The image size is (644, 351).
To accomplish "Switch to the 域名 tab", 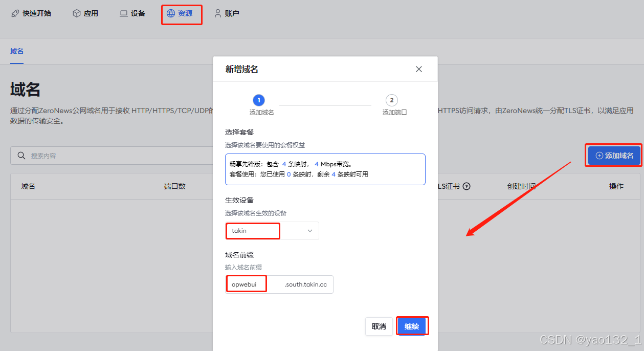I will pyautogui.click(x=17, y=51).
